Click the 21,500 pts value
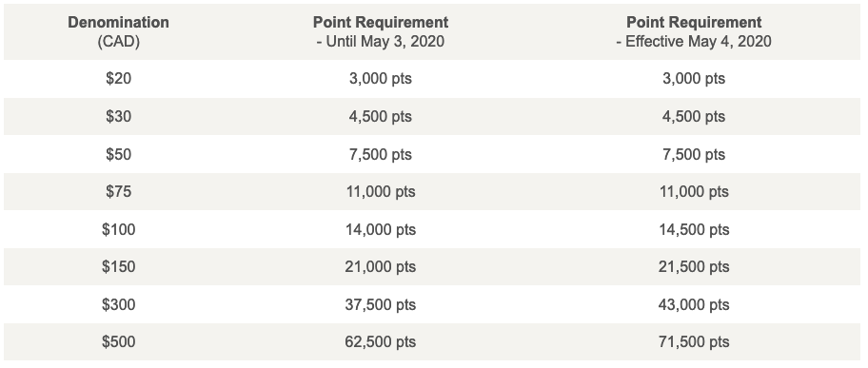The width and height of the screenshot is (868, 368). click(694, 267)
